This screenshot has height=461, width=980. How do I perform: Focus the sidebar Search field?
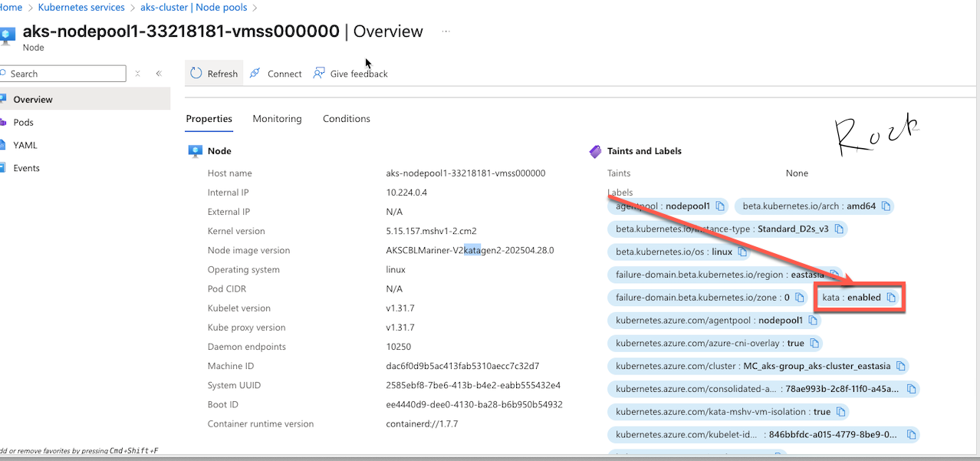coord(63,74)
